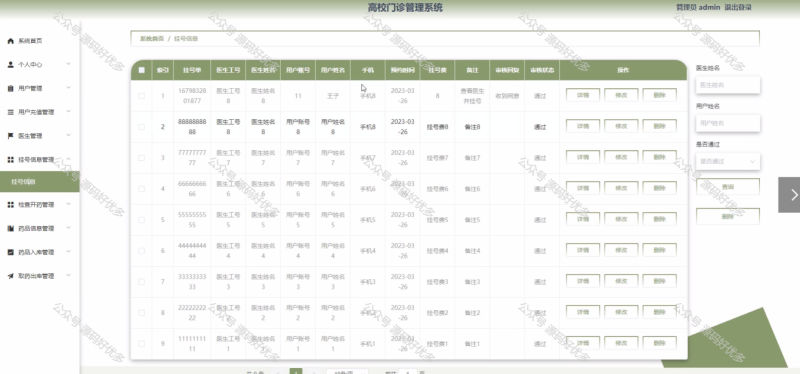The width and height of the screenshot is (800, 374).
Task: Click the 查询 search button
Action: click(728, 187)
